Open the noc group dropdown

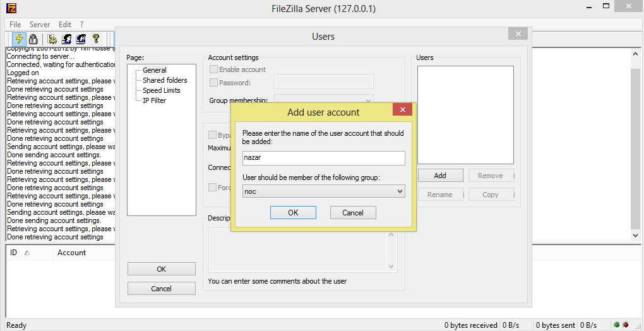tap(324, 191)
